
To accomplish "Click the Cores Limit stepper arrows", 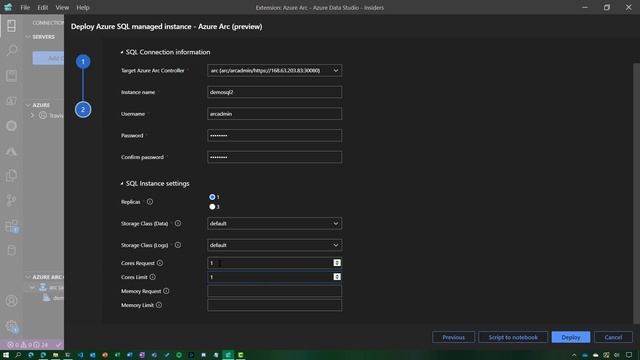I will (337, 277).
